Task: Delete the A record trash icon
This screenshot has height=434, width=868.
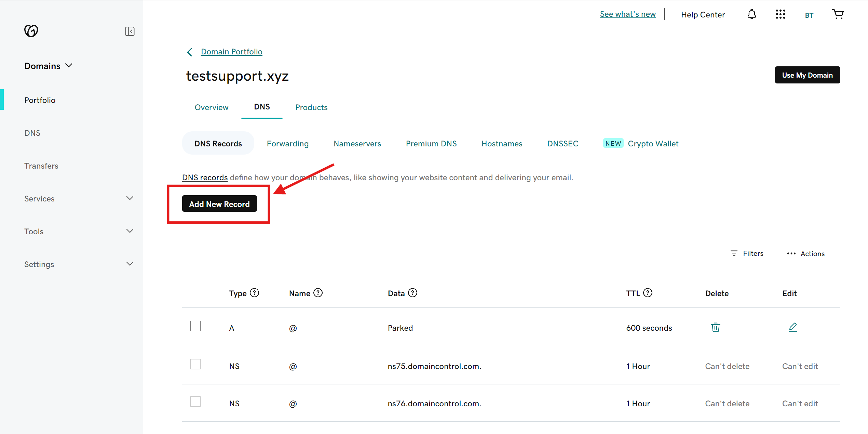Action: pos(716,327)
